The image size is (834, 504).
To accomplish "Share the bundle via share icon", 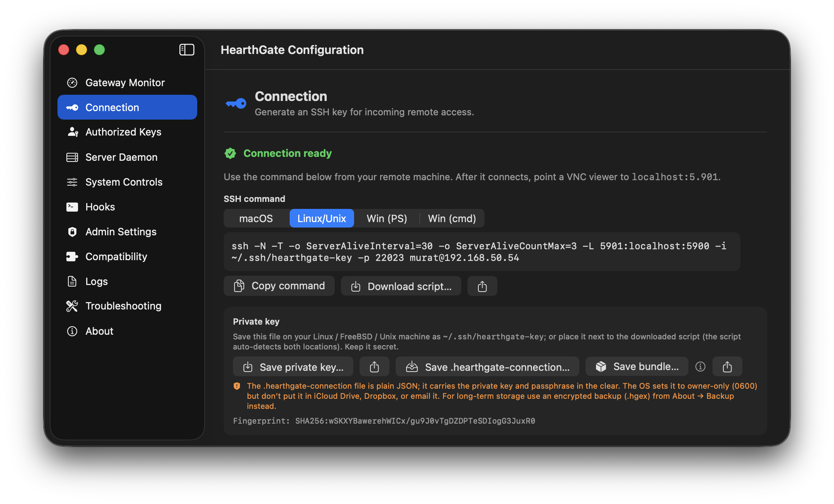I will [727, 367].
